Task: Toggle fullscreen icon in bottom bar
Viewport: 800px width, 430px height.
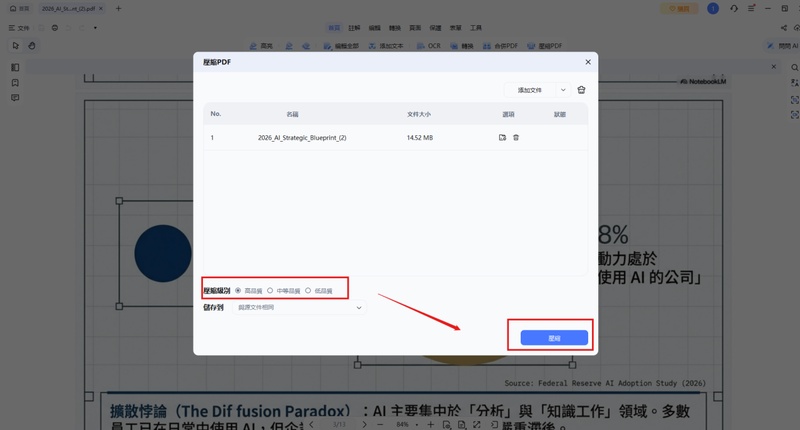Action: click(x=477, y=424)
